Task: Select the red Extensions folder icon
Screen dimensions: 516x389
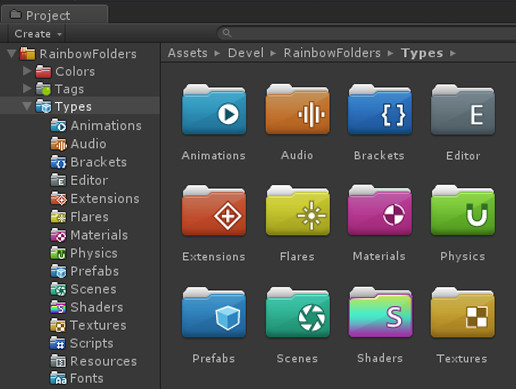Action: tap(214, 211)
